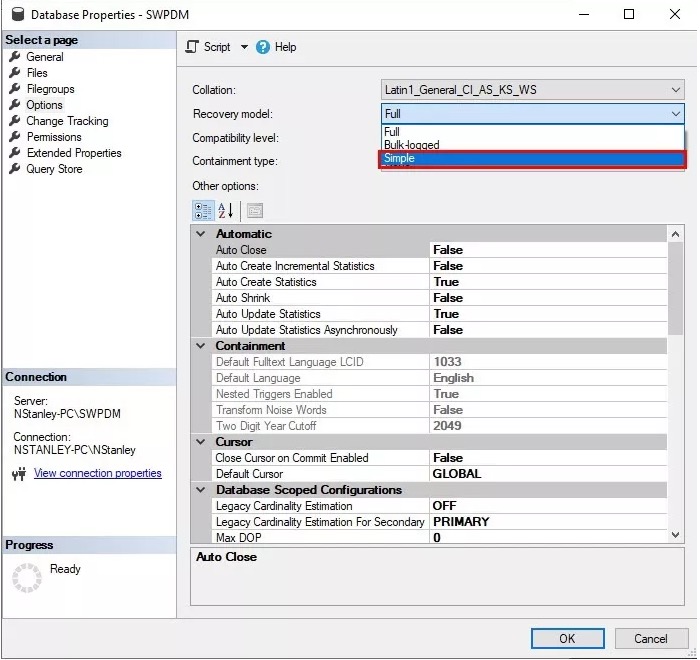This screenshot has width=700, height=660.
Task: Open the Collation dropdown
Action: [x=532, y=90]
